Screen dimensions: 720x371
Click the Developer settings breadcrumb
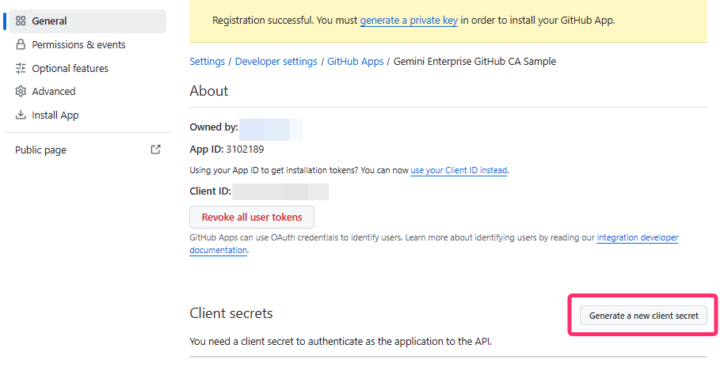click(x=276, y=62)
